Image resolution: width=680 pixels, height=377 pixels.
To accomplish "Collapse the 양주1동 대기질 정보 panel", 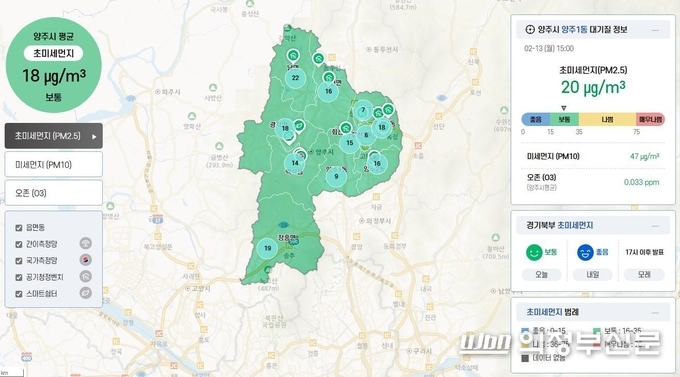I will tap(655, 30).
